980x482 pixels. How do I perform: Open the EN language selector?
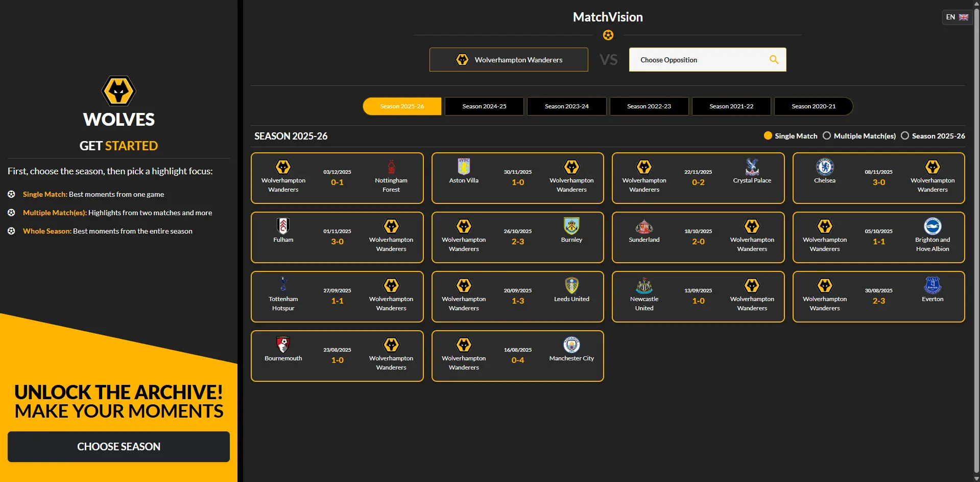[956, 17]
